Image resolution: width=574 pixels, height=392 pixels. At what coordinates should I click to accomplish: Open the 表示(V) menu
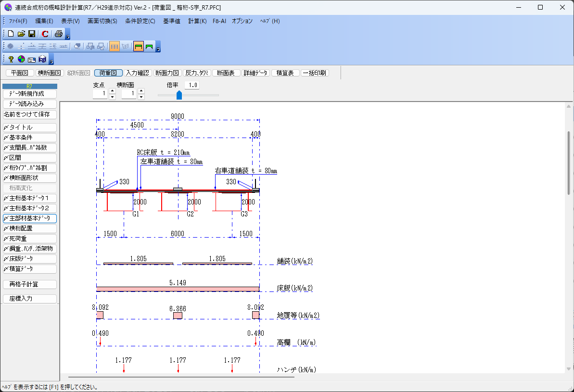pos(70,21)
